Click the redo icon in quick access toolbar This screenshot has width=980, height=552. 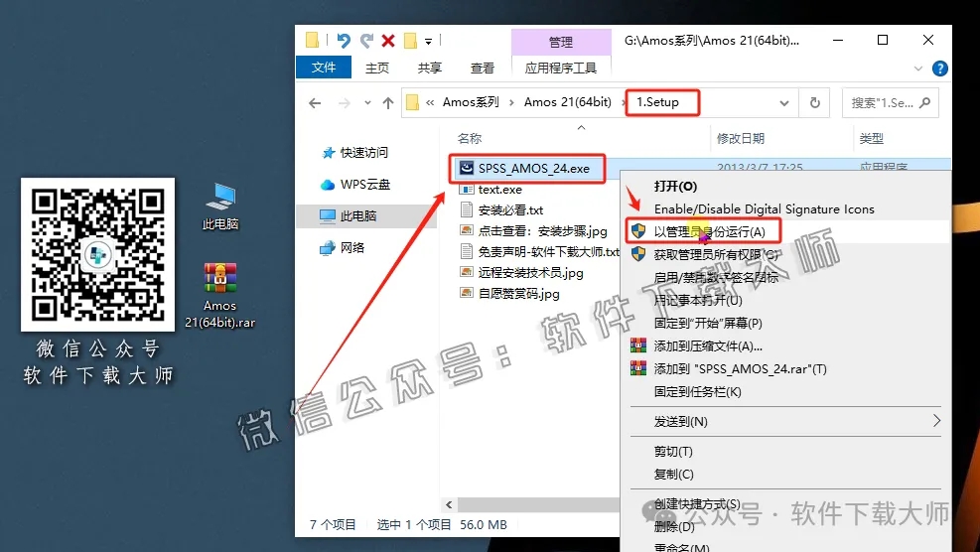coord(366,42)
